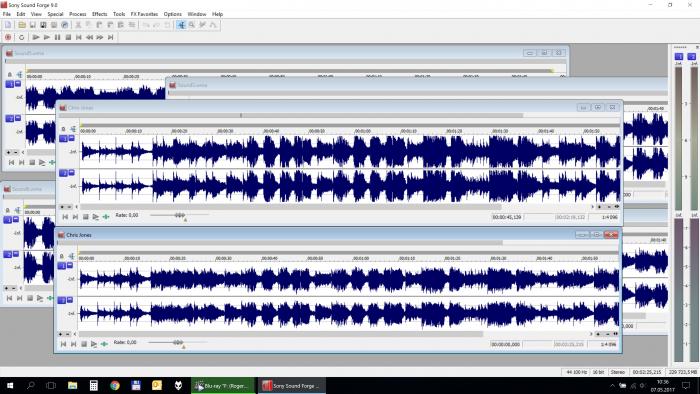Click the Pause button in transport toolbar
Screen dimensions: 700x394
57,37
